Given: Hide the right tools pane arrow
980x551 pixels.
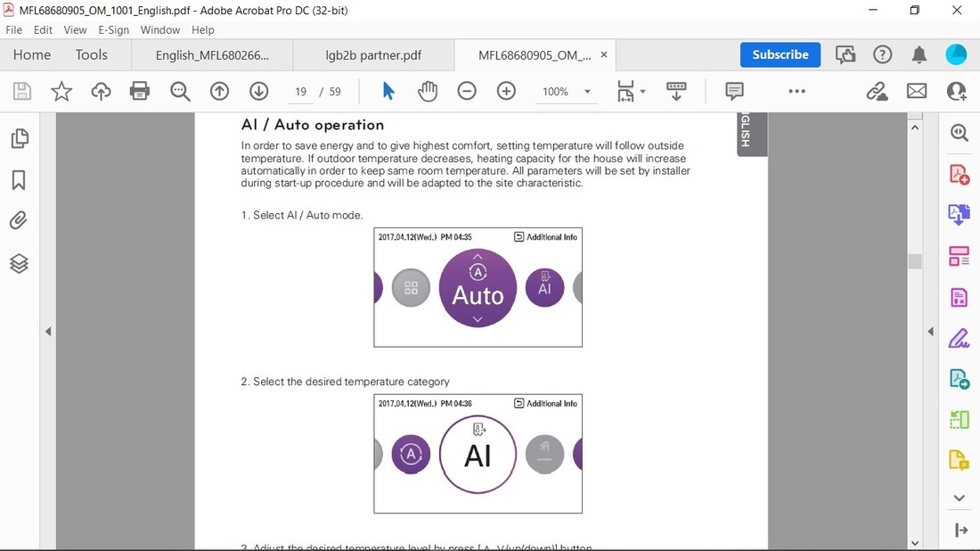Looking at the screenshot, I should (930, 332).
